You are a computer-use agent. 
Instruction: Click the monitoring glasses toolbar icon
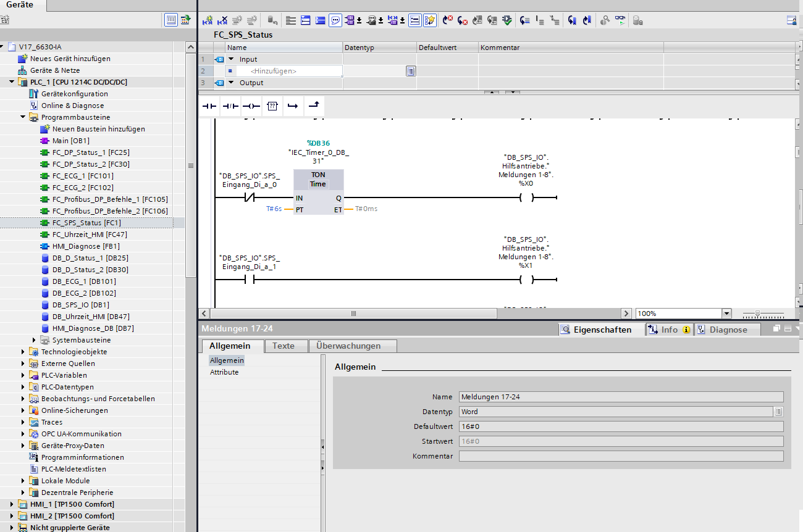(620, 20)
